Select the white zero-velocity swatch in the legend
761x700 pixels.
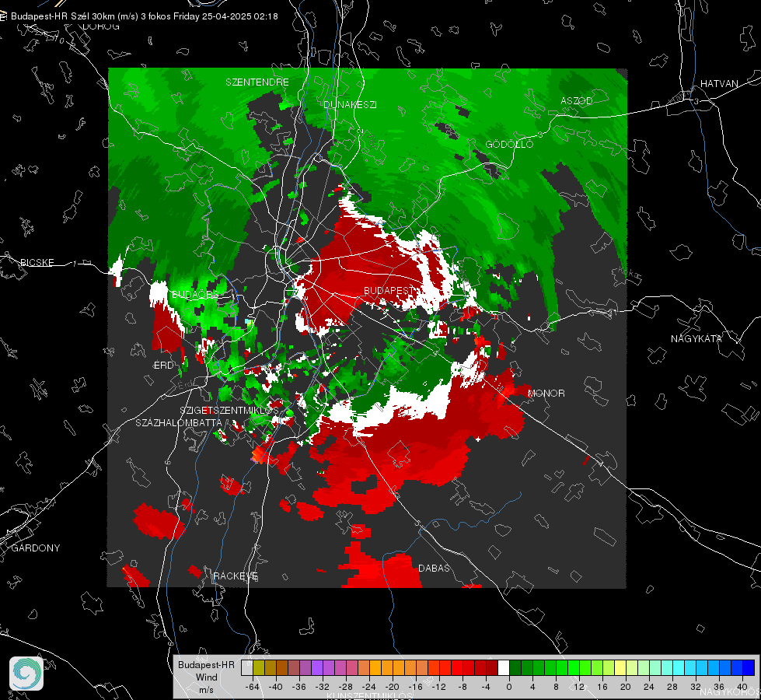[x=504, y=668]
